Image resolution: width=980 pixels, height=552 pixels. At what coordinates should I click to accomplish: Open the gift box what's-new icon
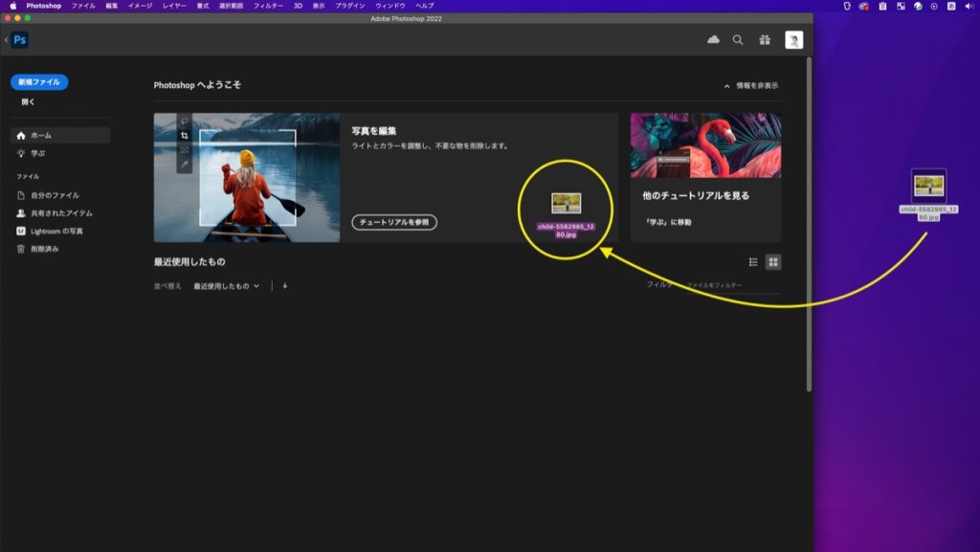765,40
